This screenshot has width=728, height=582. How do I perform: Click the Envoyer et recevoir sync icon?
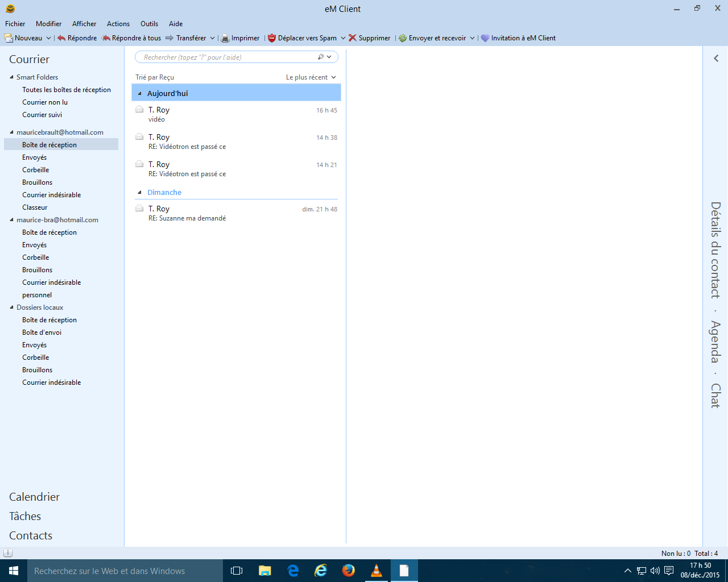403,38
